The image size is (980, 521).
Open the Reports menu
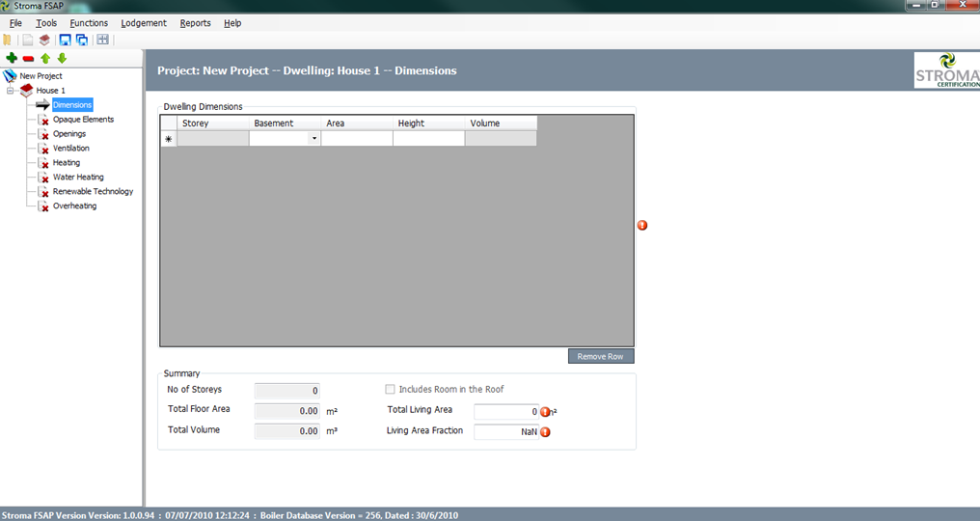pyautogui.click(x=195, y=23)
